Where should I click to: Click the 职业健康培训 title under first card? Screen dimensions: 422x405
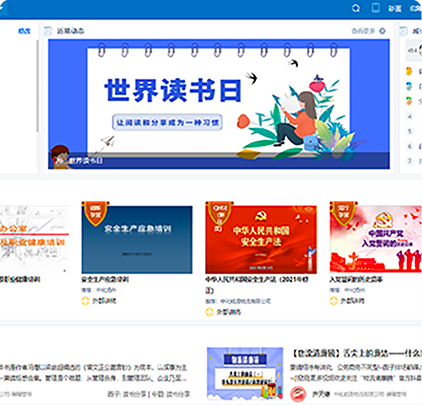pyautogui.click(x=20, y=279)
